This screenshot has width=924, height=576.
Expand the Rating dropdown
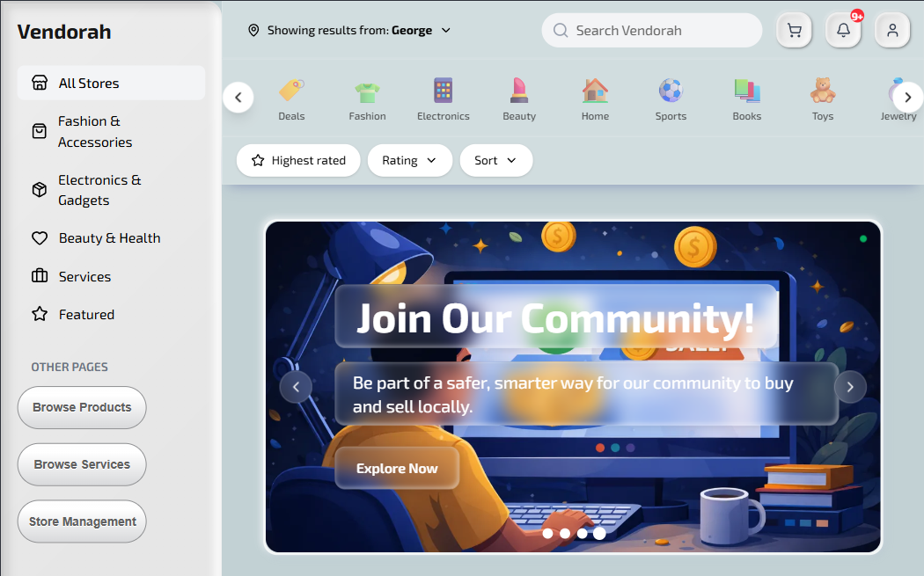tap(409, 160)
